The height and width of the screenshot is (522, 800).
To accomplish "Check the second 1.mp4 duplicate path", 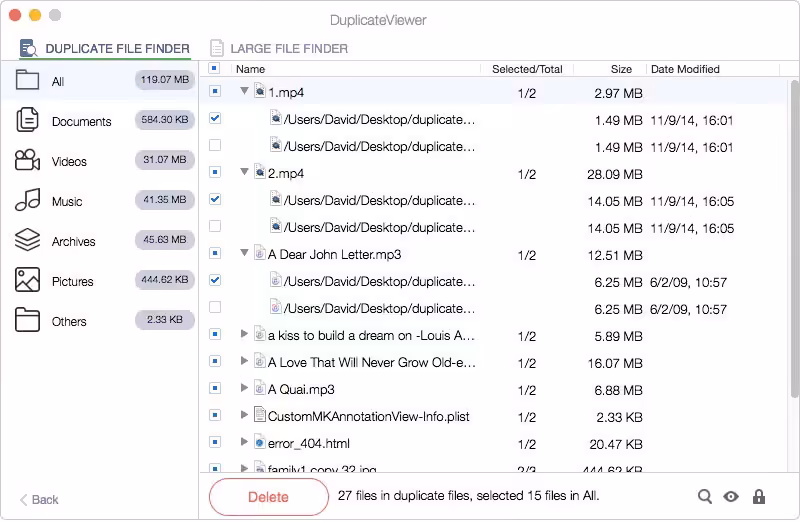I will click(215, 145).
